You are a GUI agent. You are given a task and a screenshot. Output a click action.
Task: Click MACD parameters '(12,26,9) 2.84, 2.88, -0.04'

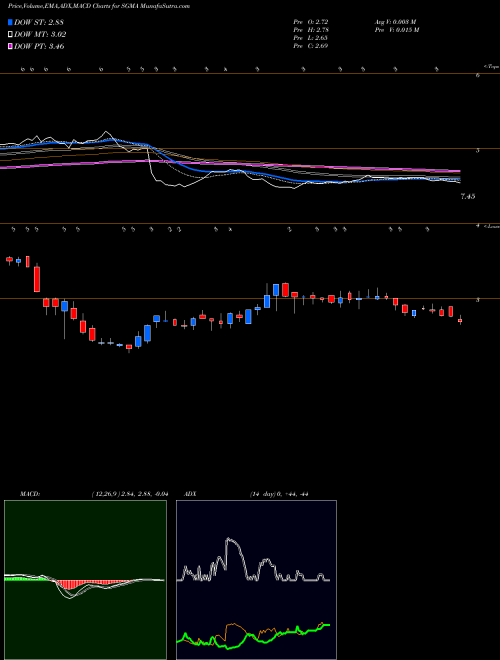click(129, 494)
